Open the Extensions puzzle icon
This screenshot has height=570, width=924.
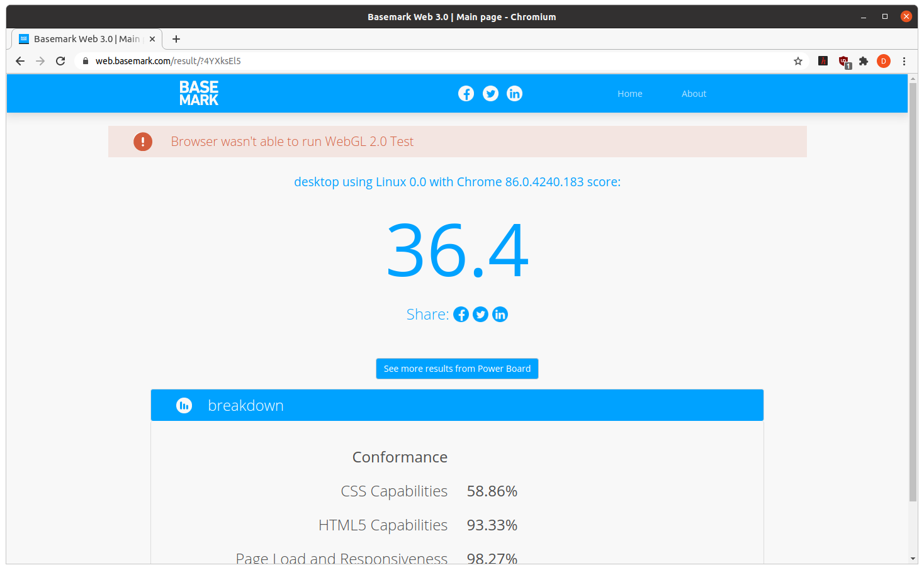click(864, 61)
